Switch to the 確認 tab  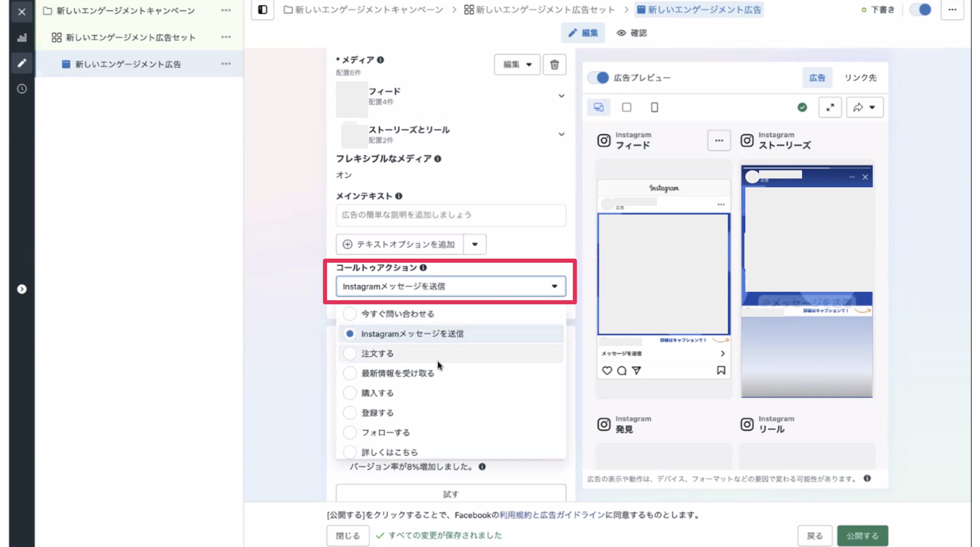[632, 33]
